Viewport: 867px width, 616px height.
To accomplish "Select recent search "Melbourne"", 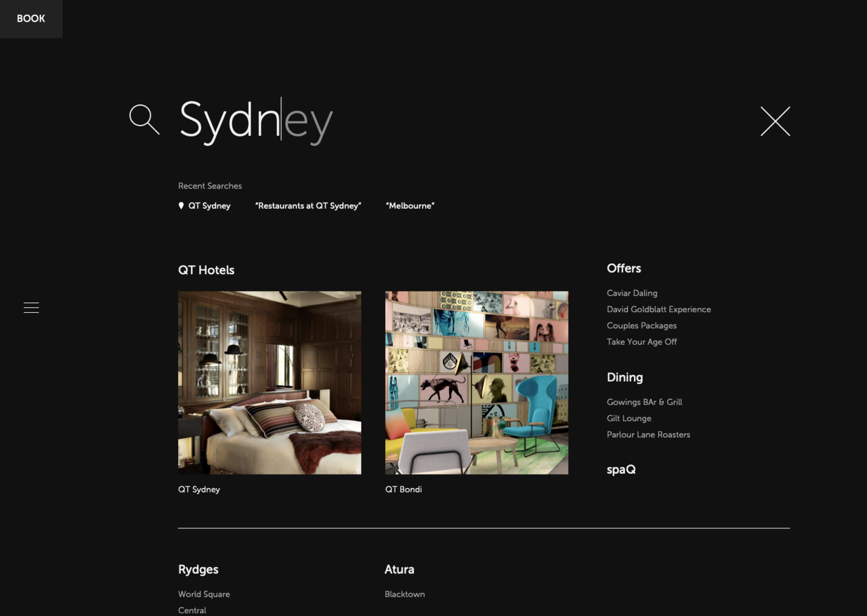I will (x=410, y=206).
